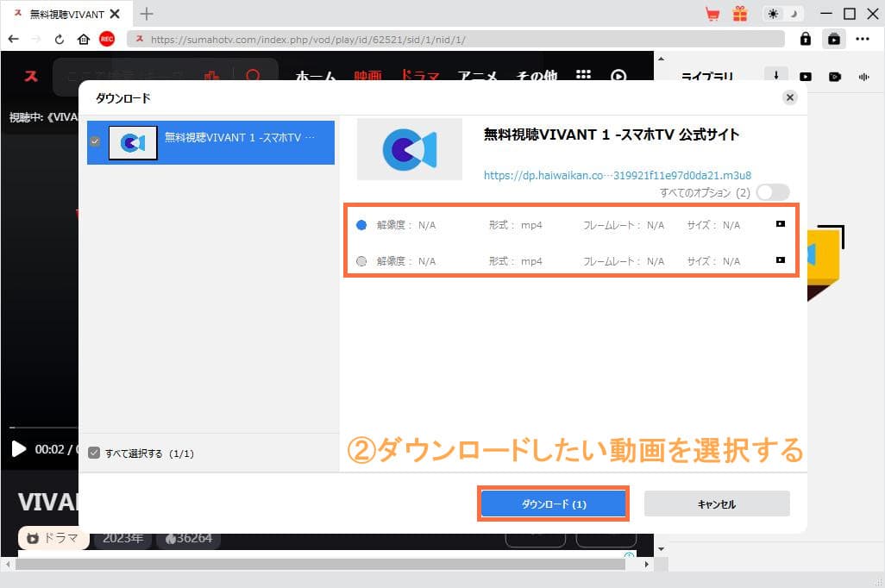Open the その他 menu on the site
The image size is (885, 588).
pyautogui.click(x=537, y=76)
